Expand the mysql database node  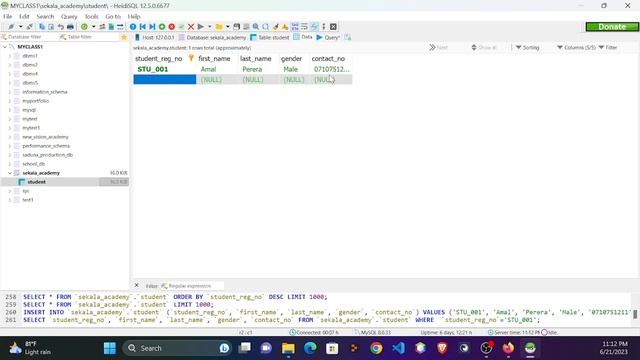click(x=10, y=110)
